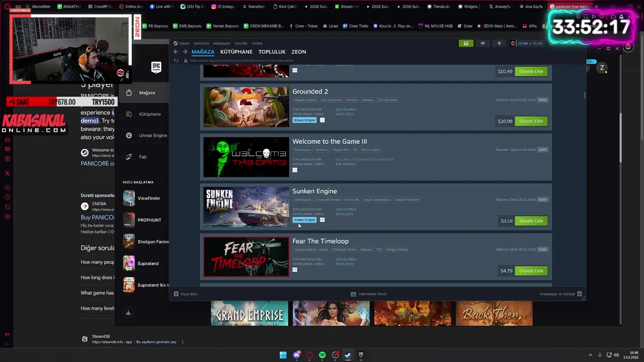This screenshot has height=362, width=644.
Task: Click the Sunken Engine cover thumbnail
Action: pyautogui.click(x=246, y=206)
